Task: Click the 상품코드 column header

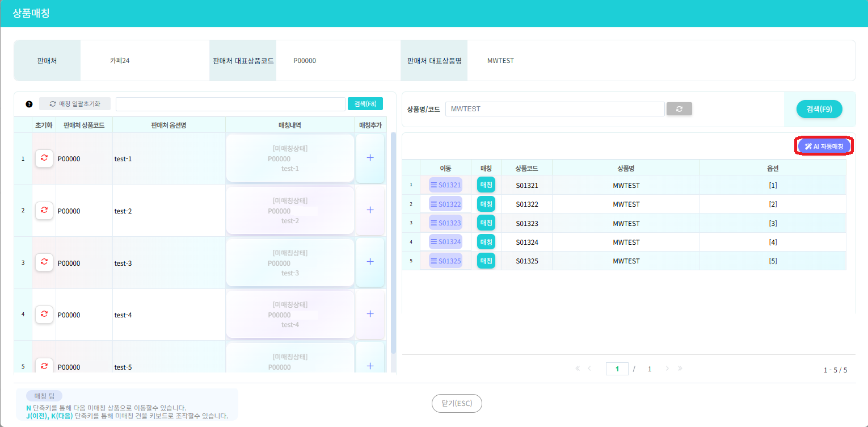Action: point(526,168)
